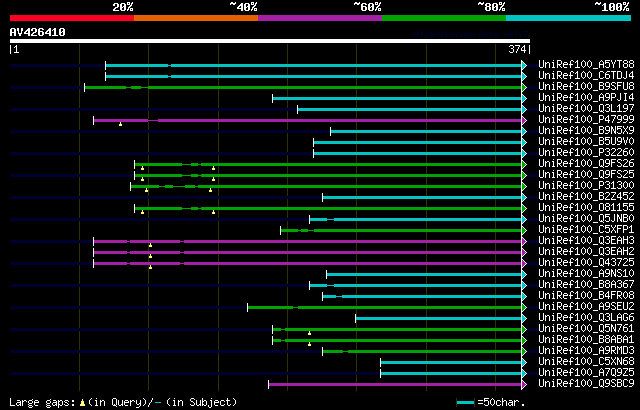This screenshot has height=410, width=640.
Task: Click the yellow gap marker under Q3EAH3 alignment
Action: click(x=150, y=245)
